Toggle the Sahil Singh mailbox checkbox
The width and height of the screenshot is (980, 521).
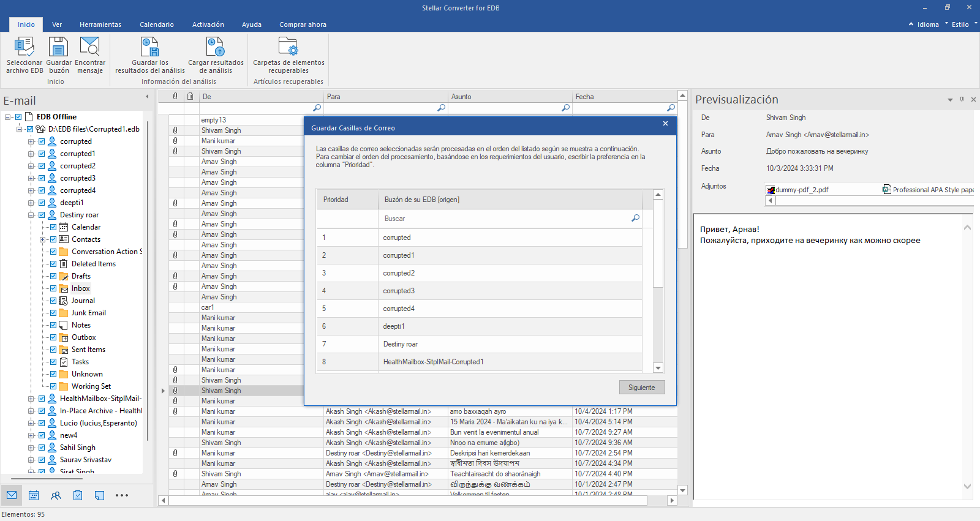click(42, 448)
